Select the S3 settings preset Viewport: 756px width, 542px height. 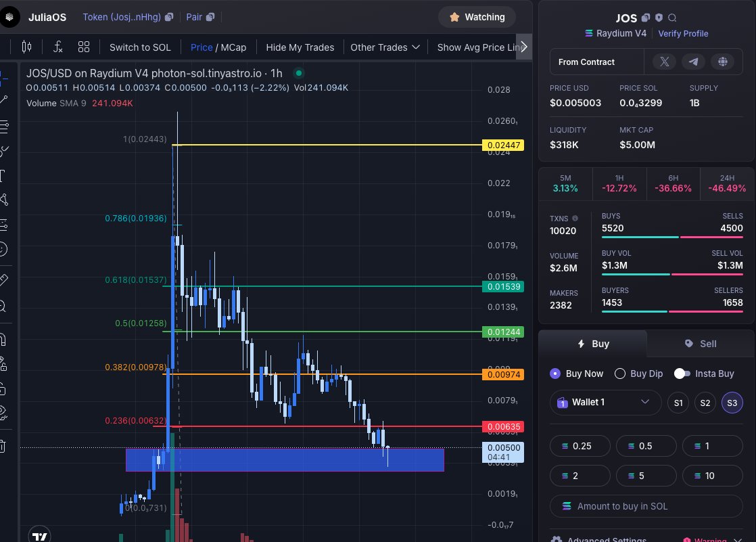point(732,403)
